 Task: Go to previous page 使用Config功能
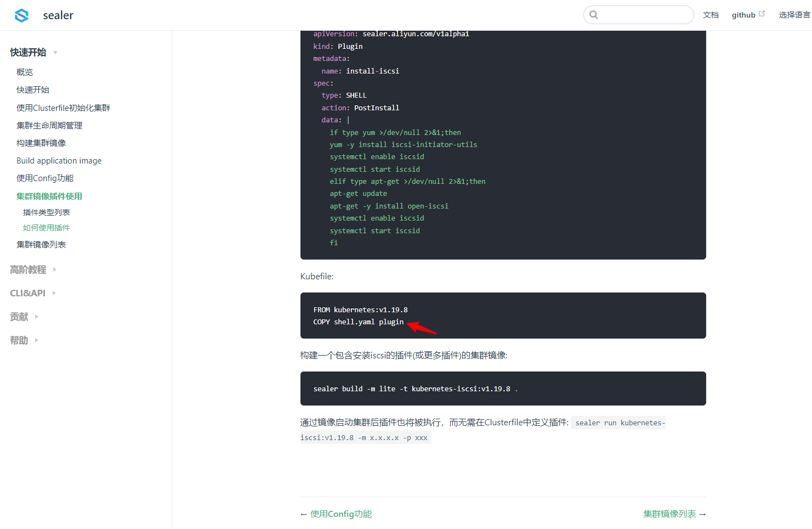click(341, 514)
